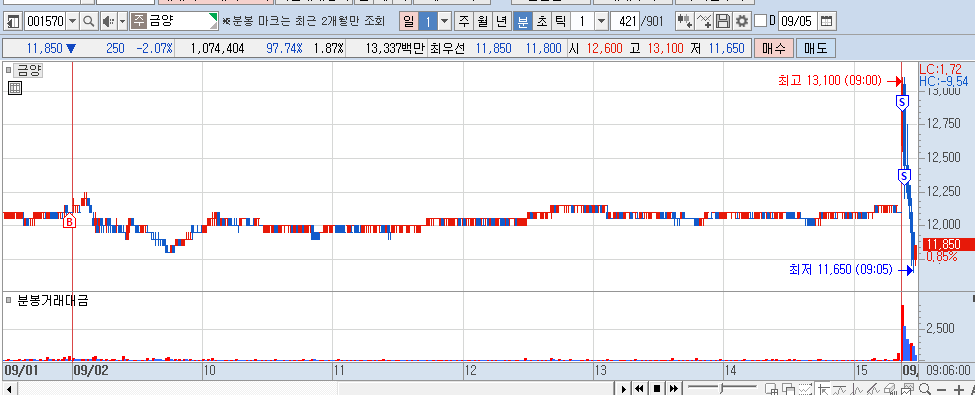Screen dimensions: 975x395
Task: Select the 틱 tick chart tab
Action: 561,22
